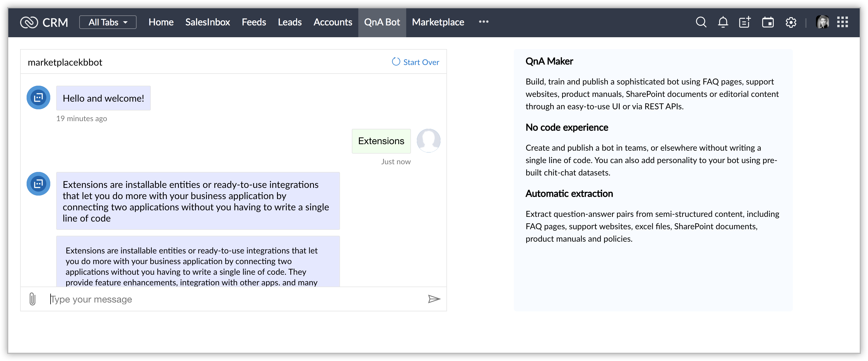Click the CRM logo icon
Screen dimensions: 868x361
(x=29, y=22)
